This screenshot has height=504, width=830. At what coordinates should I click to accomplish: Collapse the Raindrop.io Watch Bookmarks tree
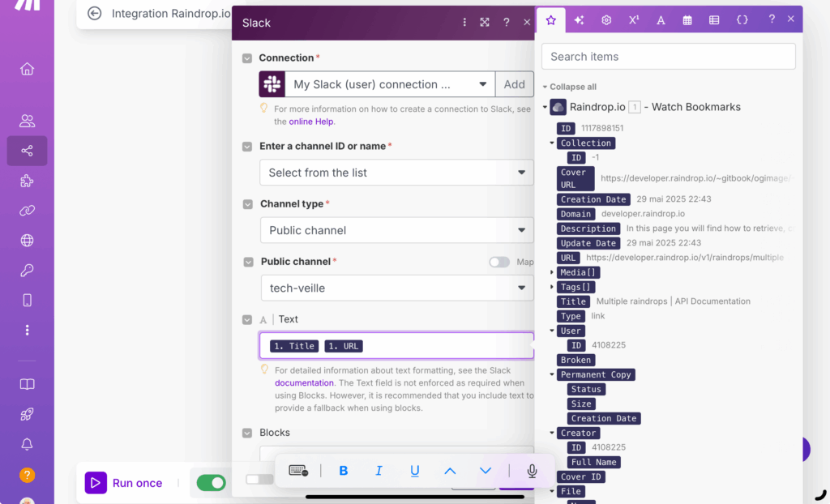(545, 108)
